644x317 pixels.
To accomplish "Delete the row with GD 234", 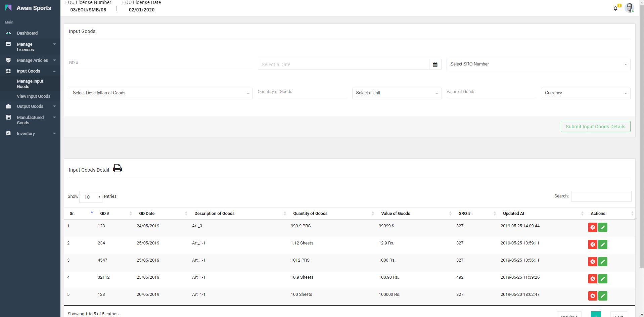I will (593, 244).
